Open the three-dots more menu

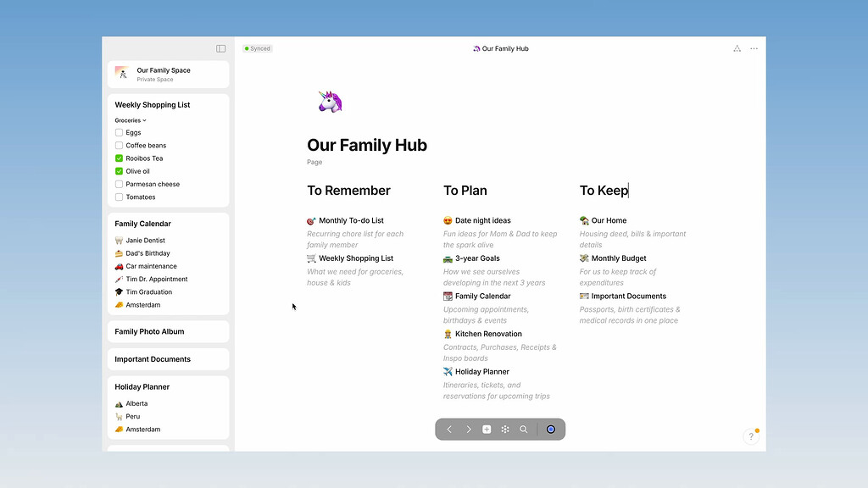(x=754, y=48)
